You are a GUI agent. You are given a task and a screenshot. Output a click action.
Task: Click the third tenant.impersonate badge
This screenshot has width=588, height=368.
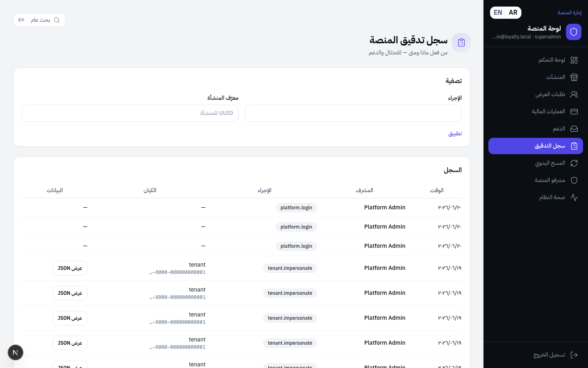290,318
